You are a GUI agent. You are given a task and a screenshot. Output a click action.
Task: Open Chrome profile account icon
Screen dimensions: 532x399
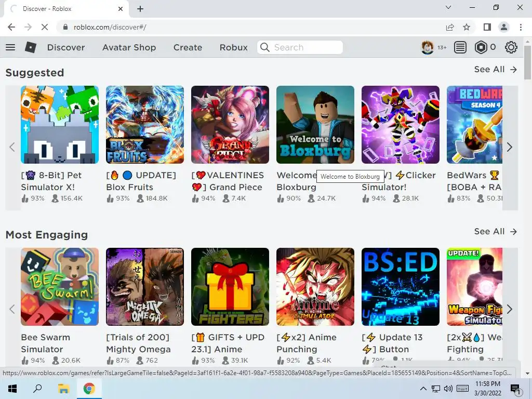coord(504,27)
